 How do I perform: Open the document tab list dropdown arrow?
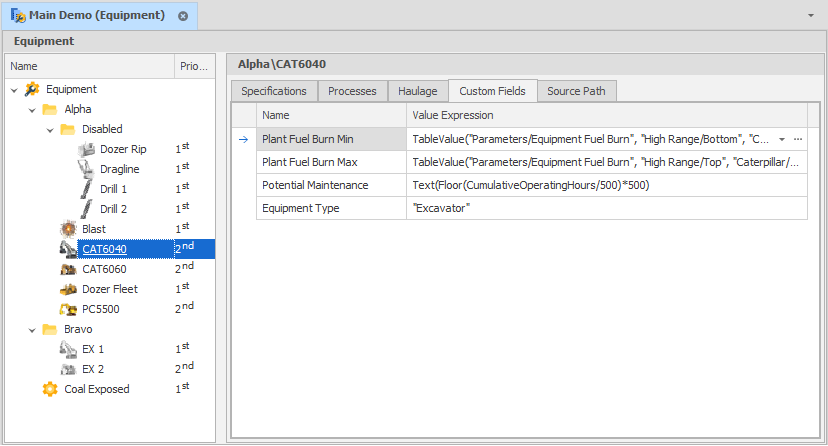pos(811,16)
